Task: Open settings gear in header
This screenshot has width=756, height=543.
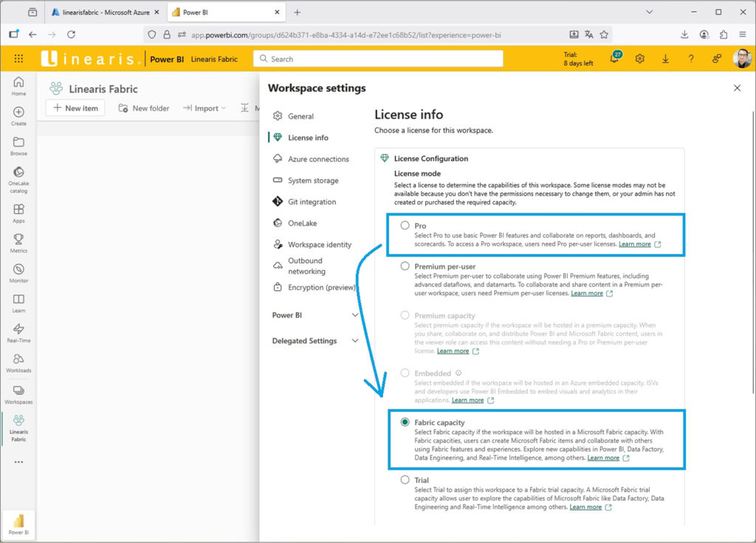Action: click(x=640, y=58)
